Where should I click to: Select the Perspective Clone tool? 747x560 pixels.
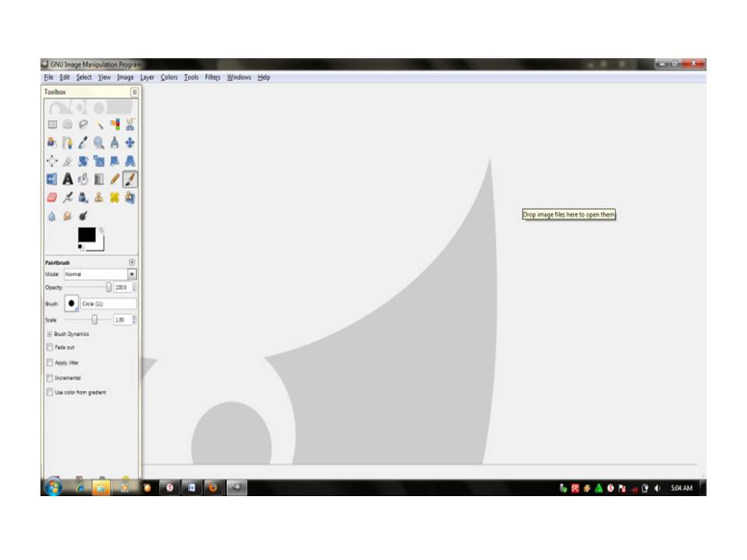(130, 197)
